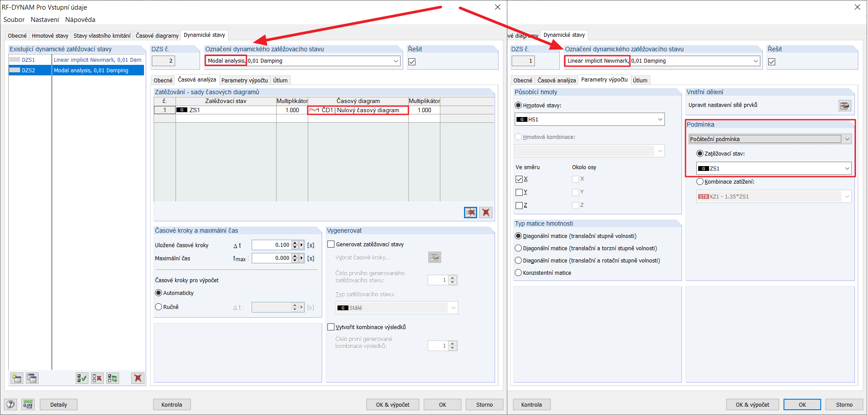Open units and decimal places settings
The image size is (868, 415).
[x=28, y=404]
